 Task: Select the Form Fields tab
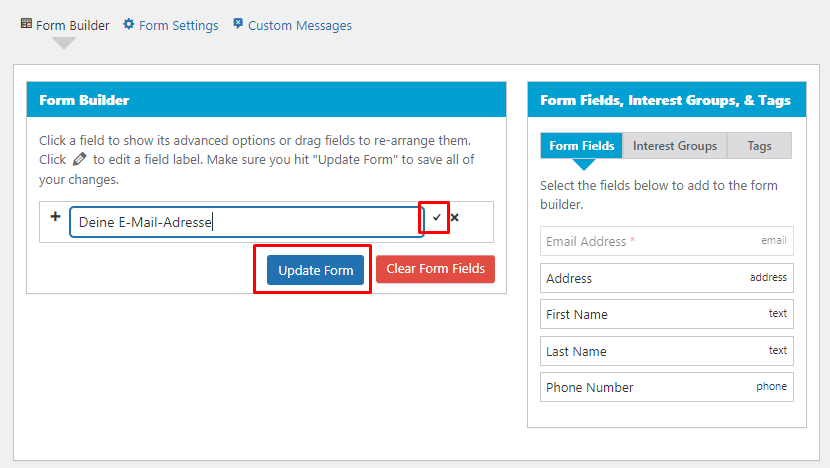coord(582,146)
